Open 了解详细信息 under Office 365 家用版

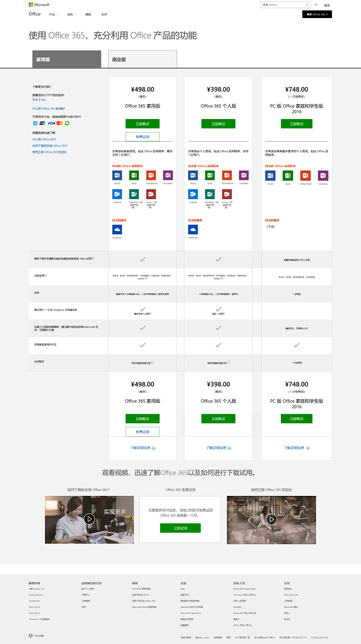point(143,448)
